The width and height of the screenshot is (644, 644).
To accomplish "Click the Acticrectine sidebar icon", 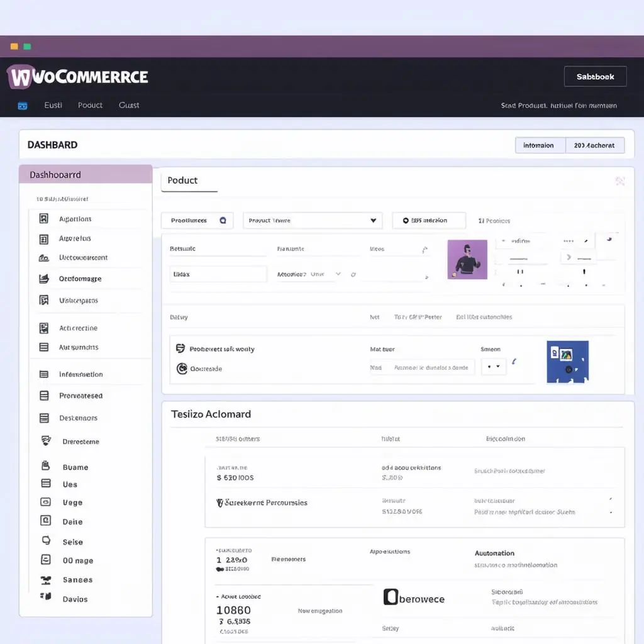I will (44, 328).
